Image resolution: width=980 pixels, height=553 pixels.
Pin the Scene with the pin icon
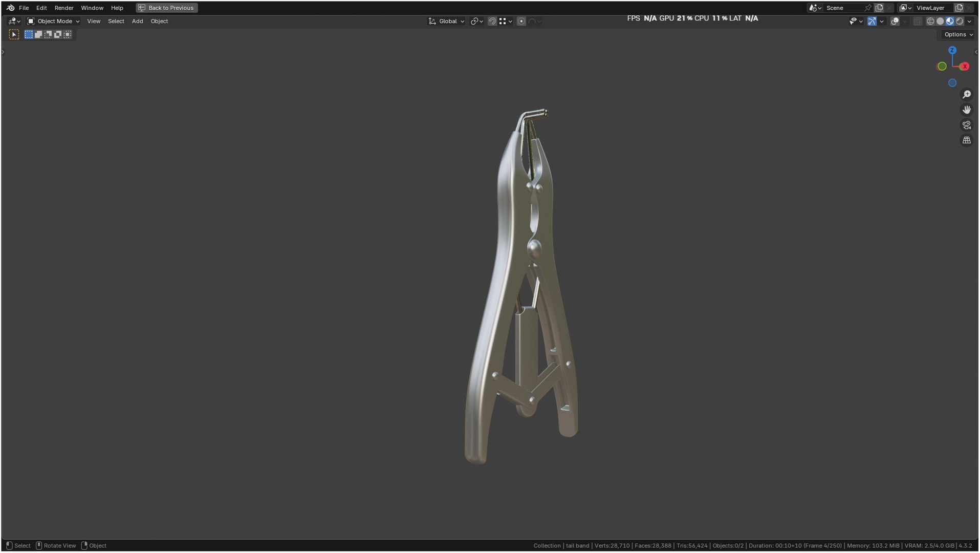[867, 8]
